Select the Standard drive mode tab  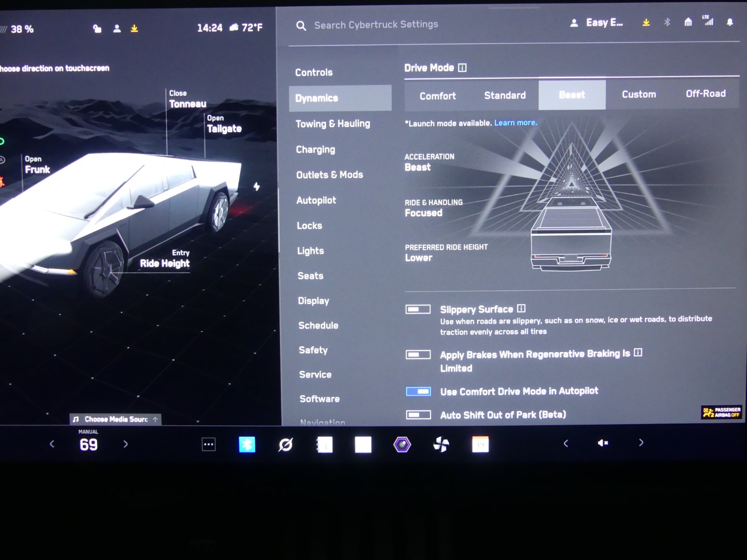pos(505,95)
